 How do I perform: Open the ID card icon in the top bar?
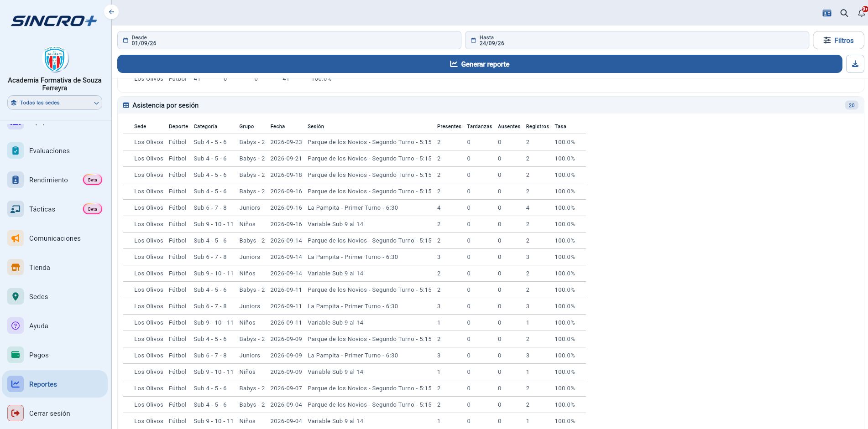pyautogui.click(x=826, y=13)
